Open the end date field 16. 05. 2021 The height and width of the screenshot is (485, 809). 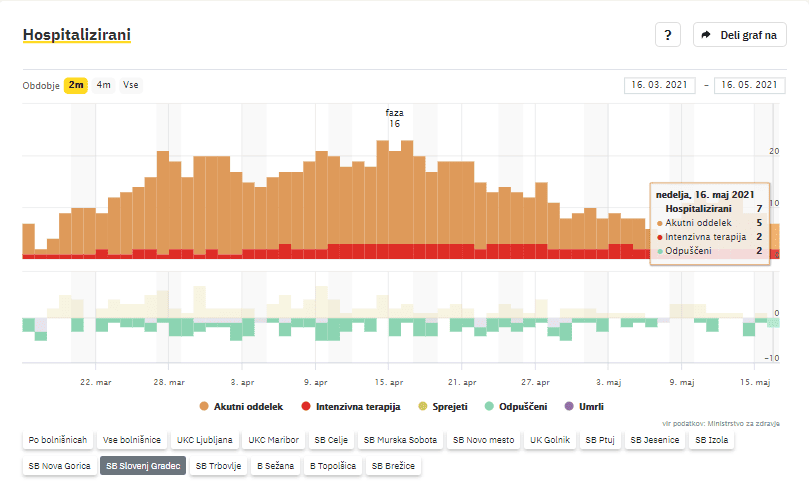coord(748,86)
